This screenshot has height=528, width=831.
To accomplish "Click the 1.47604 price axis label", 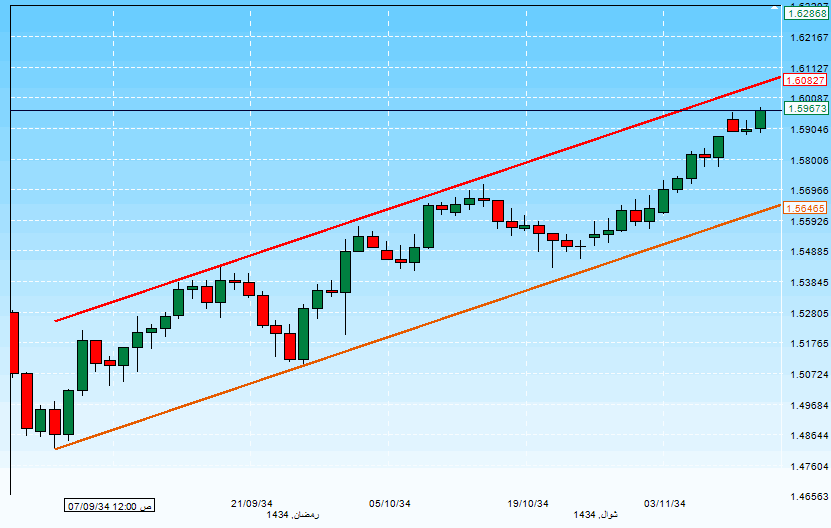I will (x=809, y=467).
